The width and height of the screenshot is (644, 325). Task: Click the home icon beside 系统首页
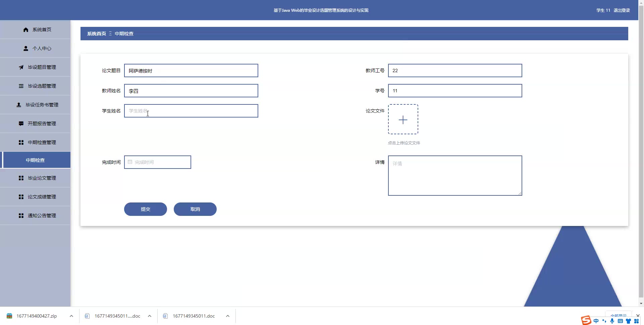pos(26,30)
